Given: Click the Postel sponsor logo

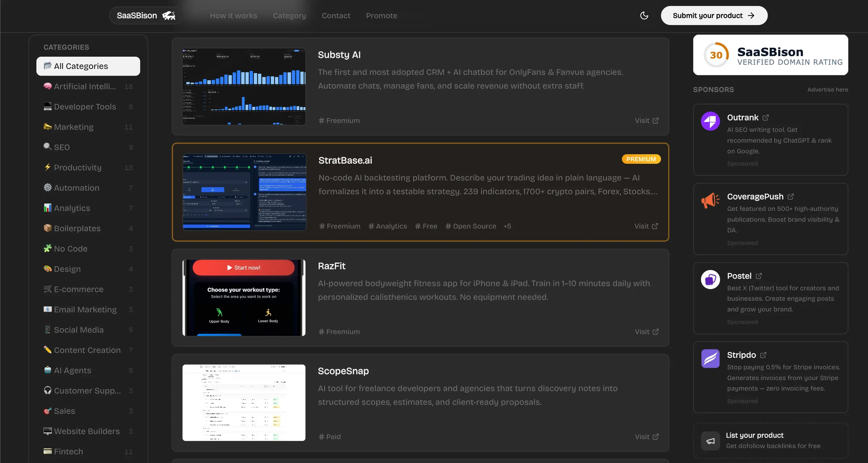Looking at the screenshot, I should (x=710, y=279).
